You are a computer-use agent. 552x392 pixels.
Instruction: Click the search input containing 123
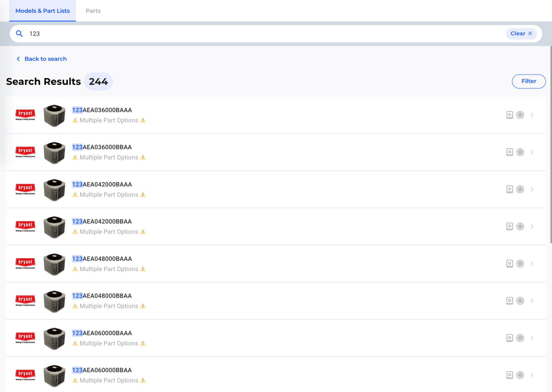click(259, 34)
